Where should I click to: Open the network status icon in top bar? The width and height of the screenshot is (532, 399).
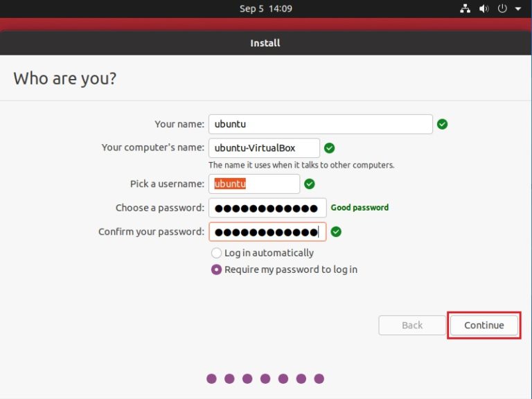coord(465,8)
